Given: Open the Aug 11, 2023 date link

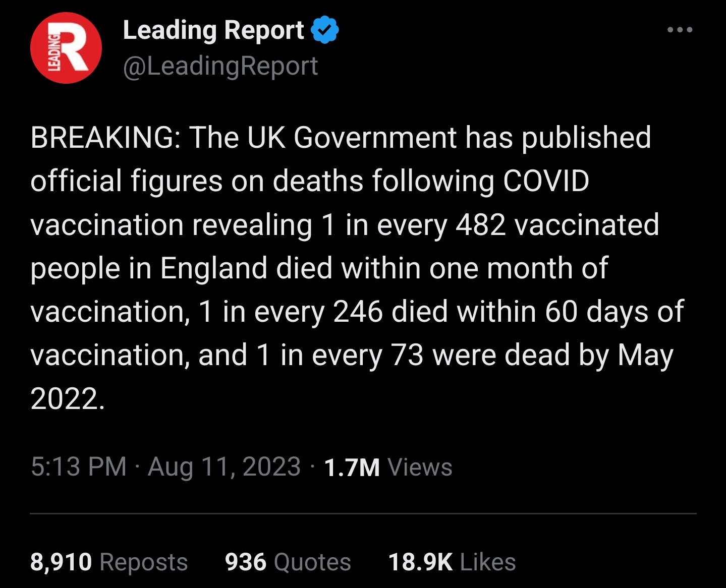Looking at the screenshot, I should coord(225,466).
